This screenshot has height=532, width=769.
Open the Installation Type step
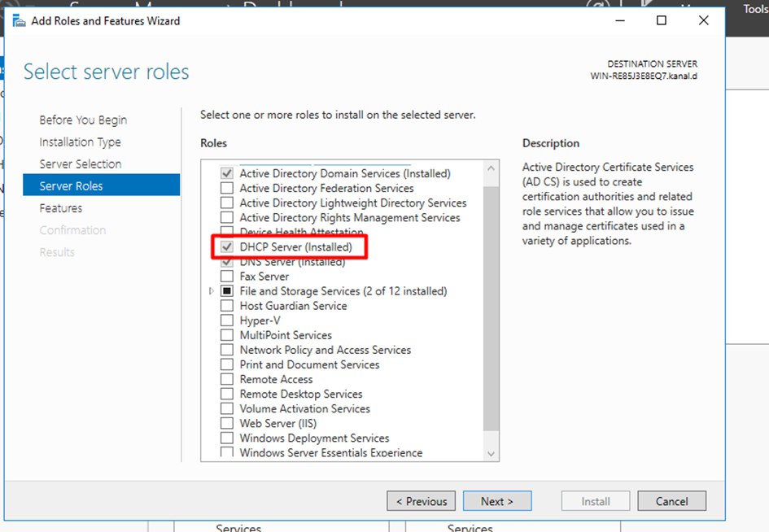pyautogui.click(x=80, y=142)
